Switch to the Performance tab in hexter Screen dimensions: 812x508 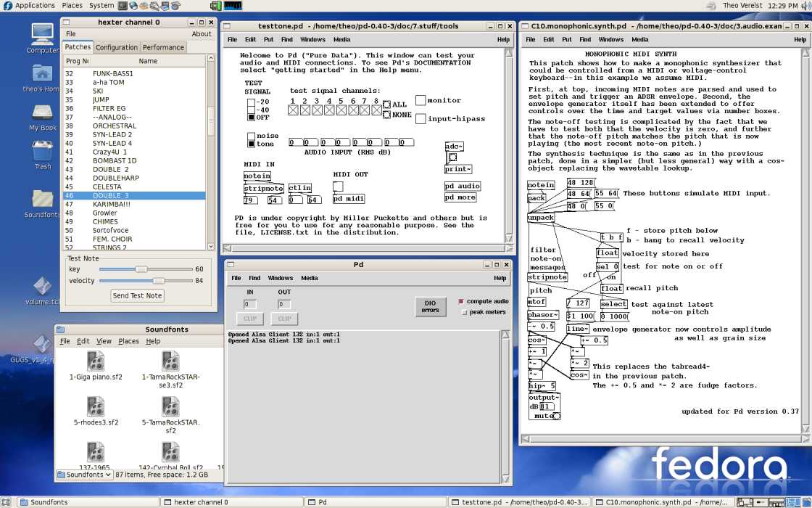pos(163,47)
